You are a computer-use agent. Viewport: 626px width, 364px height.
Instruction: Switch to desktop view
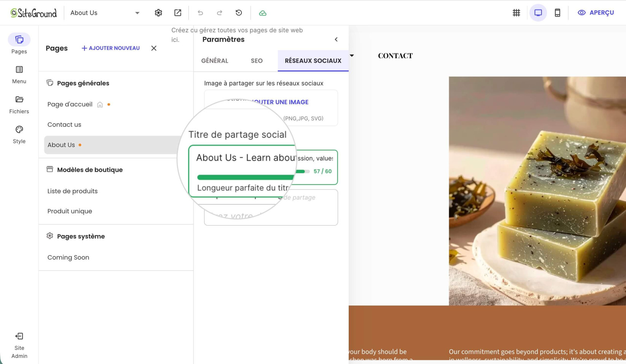(x=538, y=13)
